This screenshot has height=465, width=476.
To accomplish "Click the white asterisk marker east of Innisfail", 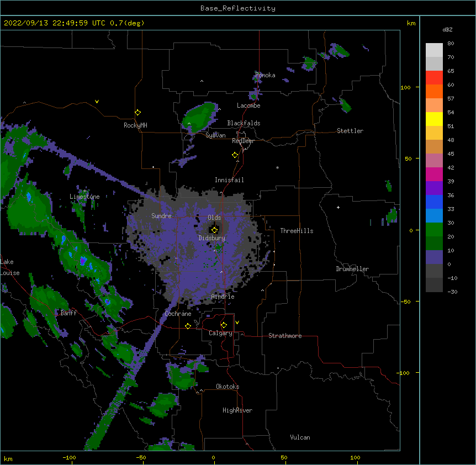I will pos(277,167).
